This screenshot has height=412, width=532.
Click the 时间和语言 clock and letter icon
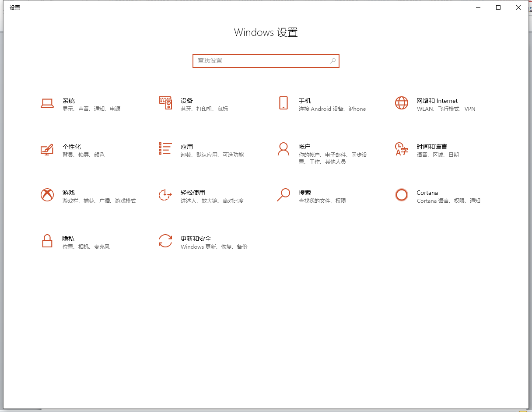click(x=401, y=149)
